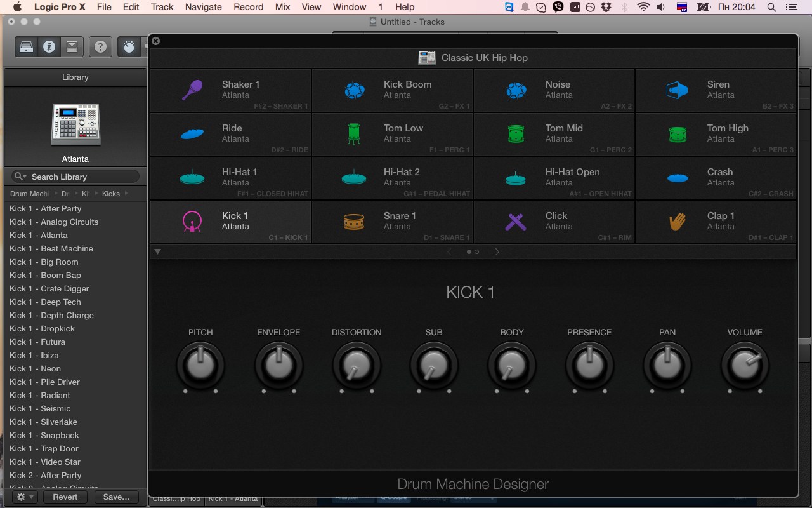Image resolution: width=812 pixels, height=508 pixels.
Task: Click the Save... patch button
Action: tap(115, 497)
